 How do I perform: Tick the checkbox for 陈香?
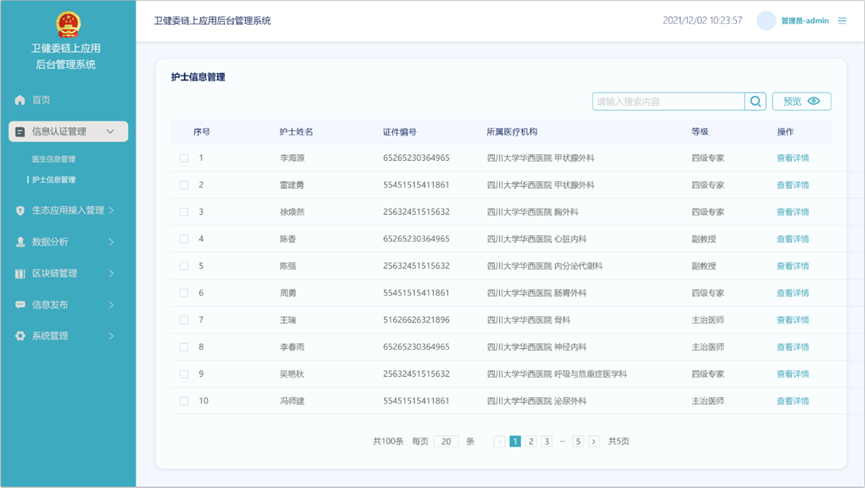(184, 239)
